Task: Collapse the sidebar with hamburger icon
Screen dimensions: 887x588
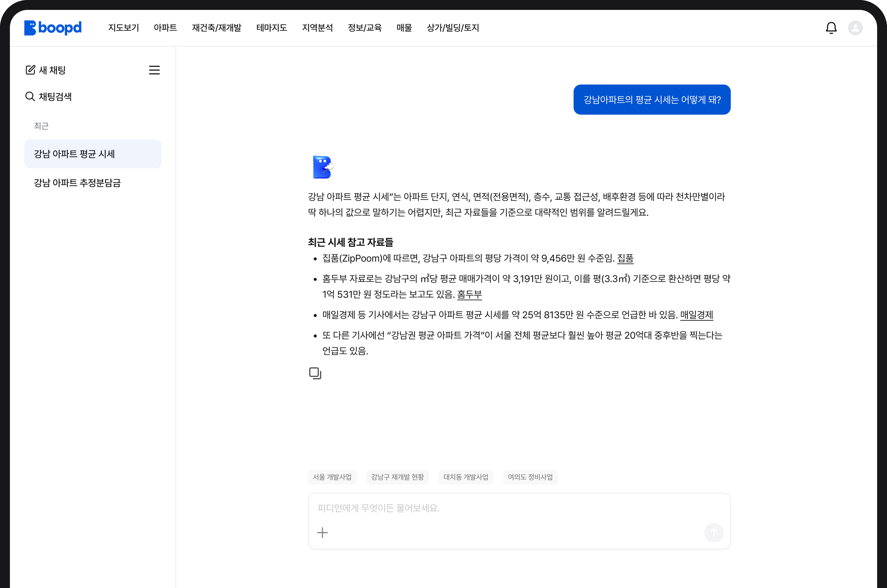Action: [x=154, y=70]
